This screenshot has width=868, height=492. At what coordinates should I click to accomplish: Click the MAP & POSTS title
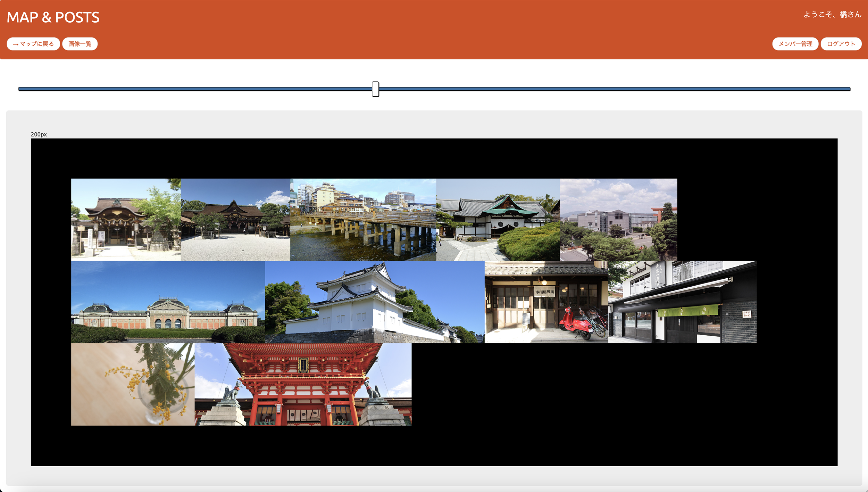(x=53, y=17)
